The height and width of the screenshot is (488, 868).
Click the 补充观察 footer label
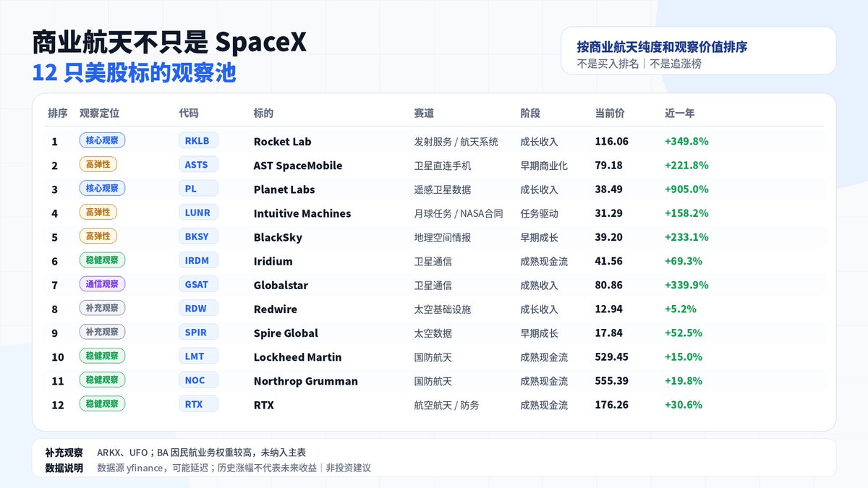(x=64, y=453)
